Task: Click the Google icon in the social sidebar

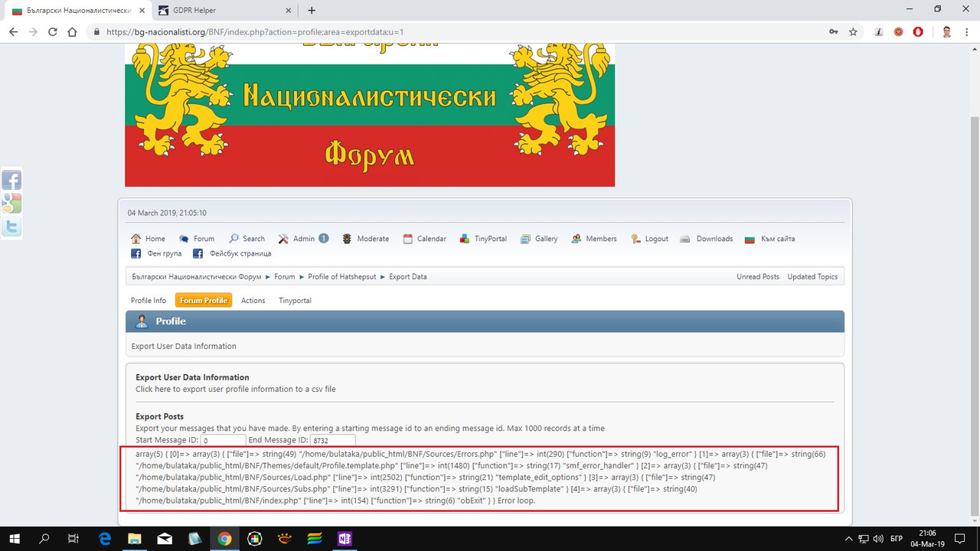Action: [11, 204]
